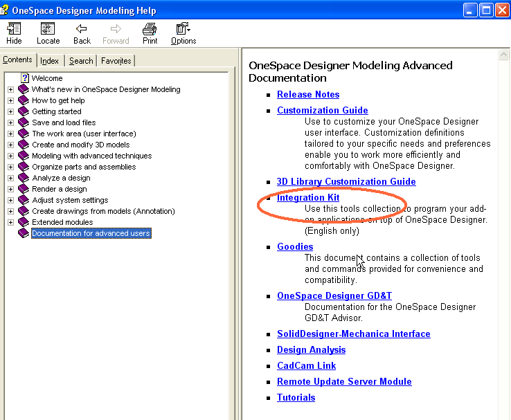The image size is (511, 420).
Task: Click the Hide toolbar icon
Action: point(14,28)
